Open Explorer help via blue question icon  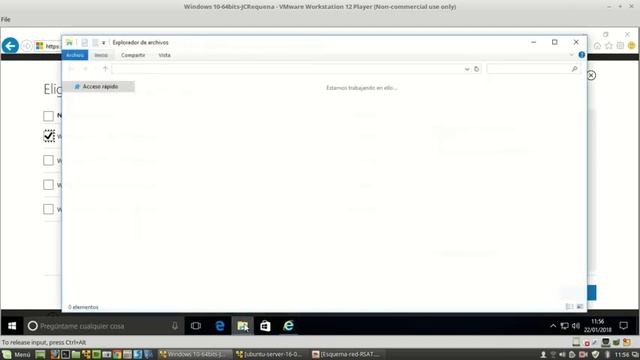(581, 55)
